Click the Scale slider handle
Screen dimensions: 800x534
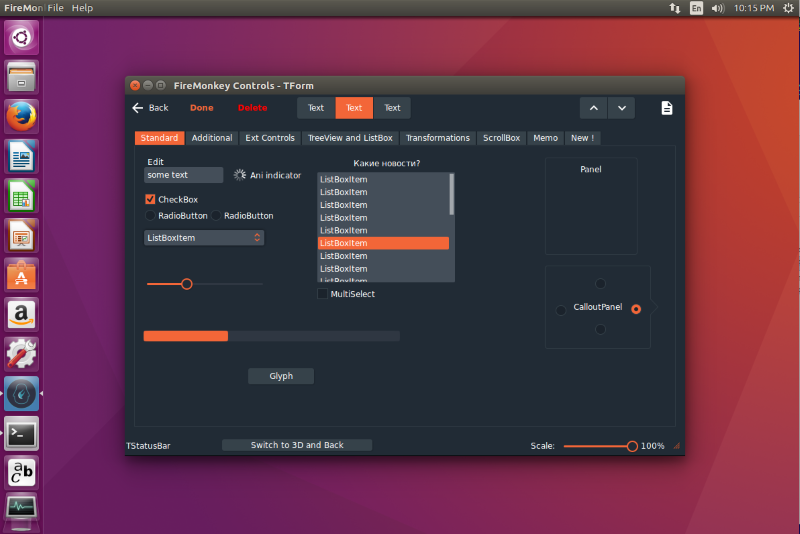(x=632, y=446)
